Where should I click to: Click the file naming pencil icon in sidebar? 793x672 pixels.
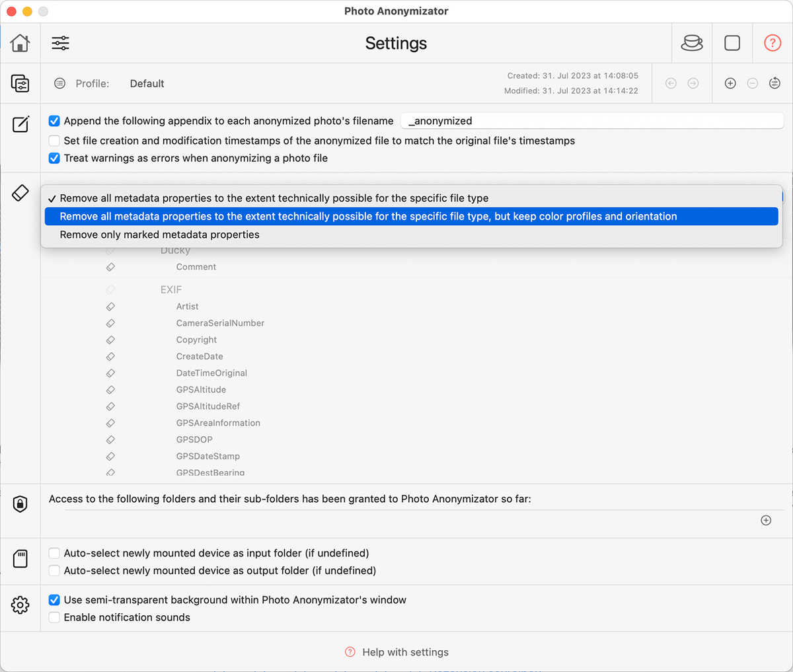[20, 123]
